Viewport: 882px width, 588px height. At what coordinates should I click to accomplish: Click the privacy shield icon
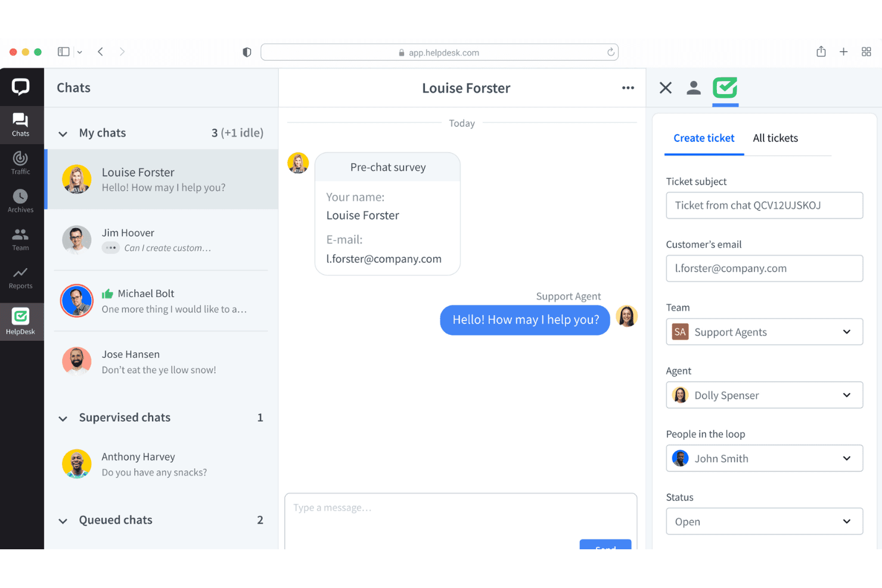tap(247, 52)
